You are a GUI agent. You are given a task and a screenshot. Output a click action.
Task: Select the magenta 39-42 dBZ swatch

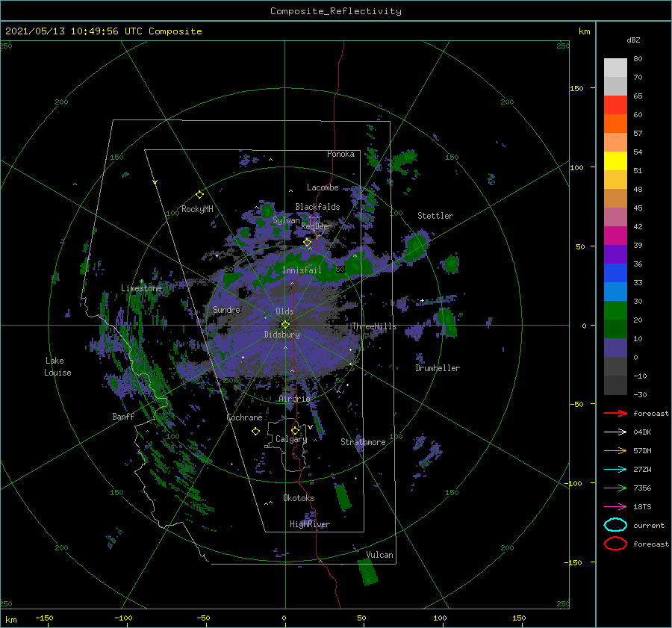coord(615,236)
